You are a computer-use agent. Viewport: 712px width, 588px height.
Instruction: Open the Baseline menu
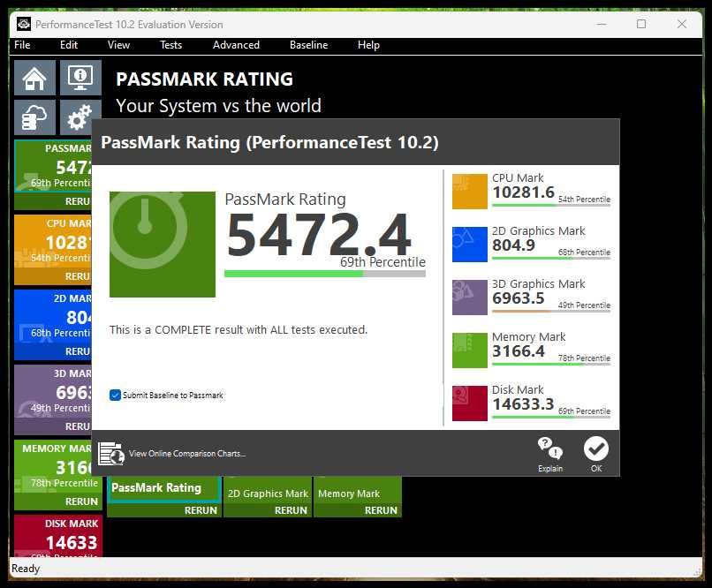click(x=309, y=45)
